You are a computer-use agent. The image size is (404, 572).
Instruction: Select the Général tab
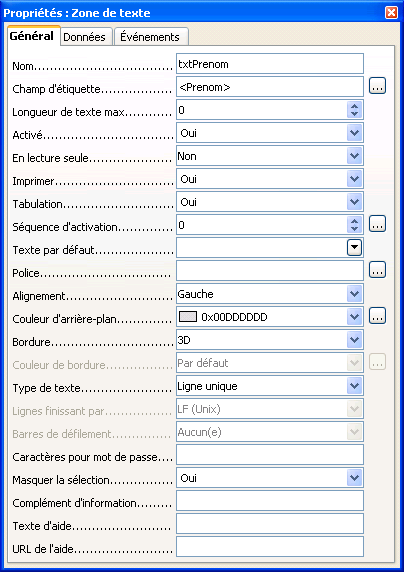33,36
